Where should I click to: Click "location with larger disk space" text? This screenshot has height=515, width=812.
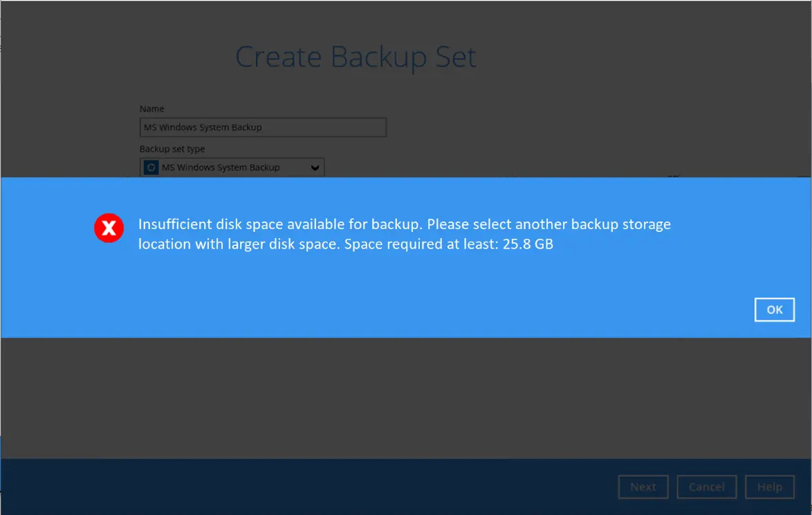[239, 244]
